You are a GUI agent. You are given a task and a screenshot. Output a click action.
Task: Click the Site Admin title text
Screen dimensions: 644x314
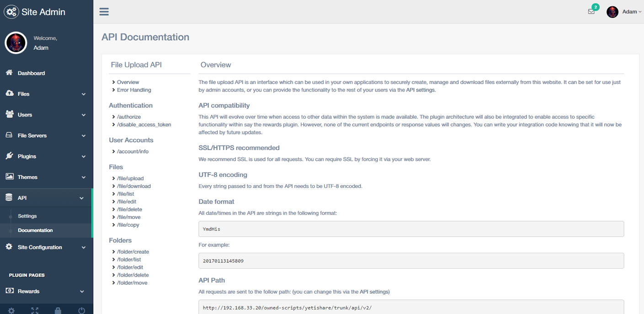point(43,12)
